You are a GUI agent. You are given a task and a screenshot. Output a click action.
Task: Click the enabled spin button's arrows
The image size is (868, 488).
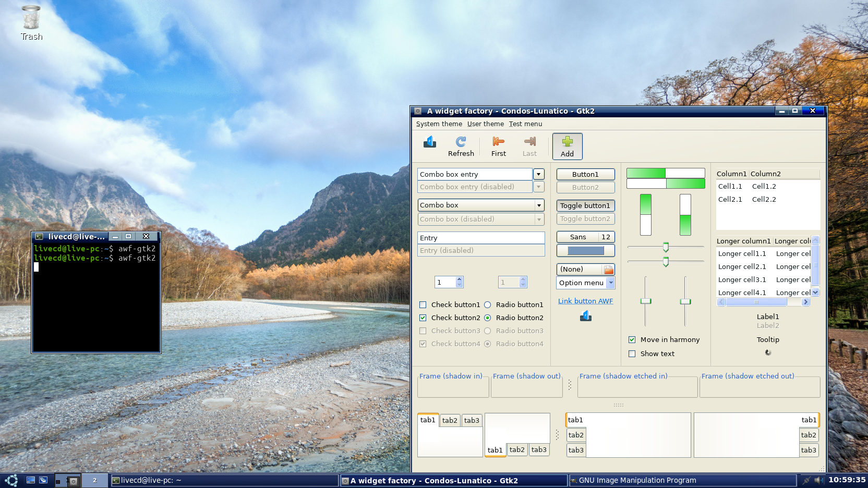tap(460, 282)
